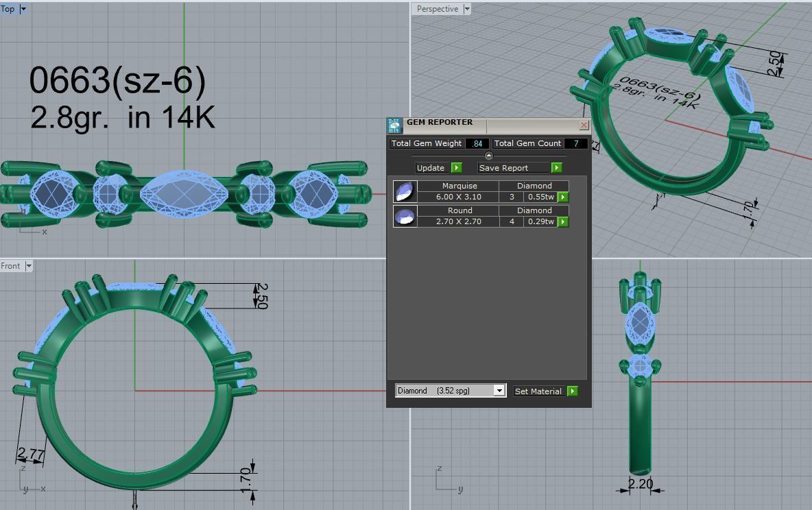Select the center marquise gem in Top view
Image resolution: width=812 pixels, height=510 pixels.
184,194
